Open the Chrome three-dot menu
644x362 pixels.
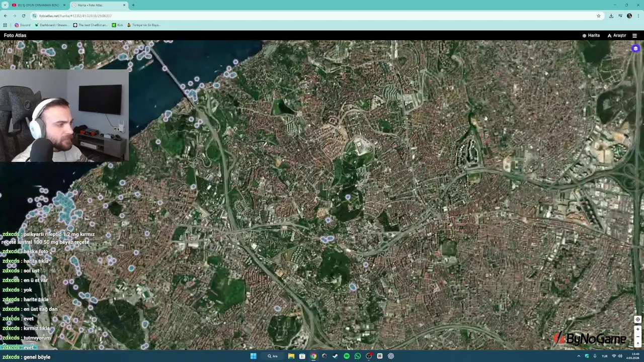[638, 16]
